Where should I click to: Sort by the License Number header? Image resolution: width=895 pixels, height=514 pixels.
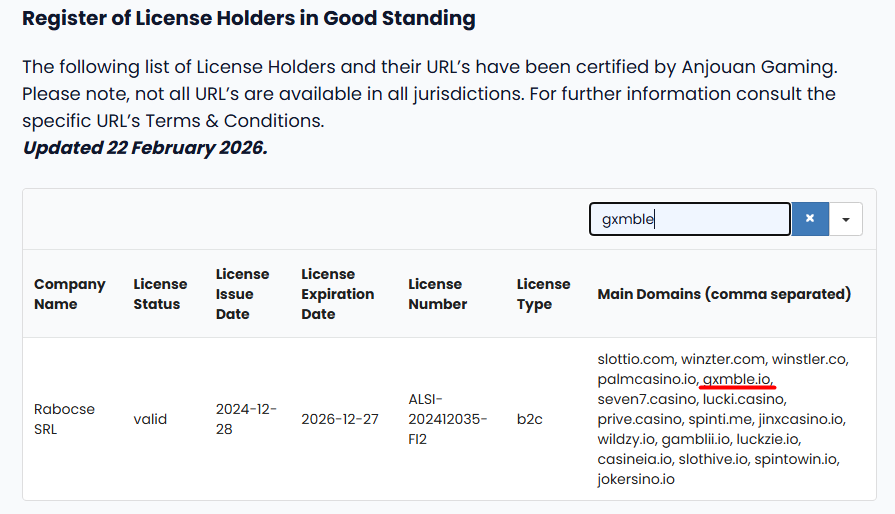[x=437, y=294]
